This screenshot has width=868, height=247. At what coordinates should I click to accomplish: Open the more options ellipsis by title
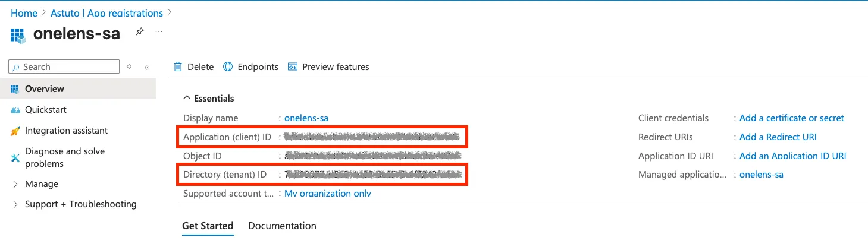pos(159,31)
